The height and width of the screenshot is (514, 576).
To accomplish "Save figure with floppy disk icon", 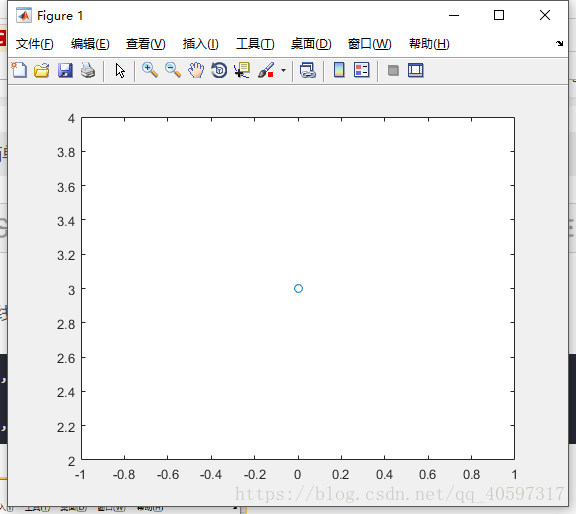I will [x=65, y=70].
